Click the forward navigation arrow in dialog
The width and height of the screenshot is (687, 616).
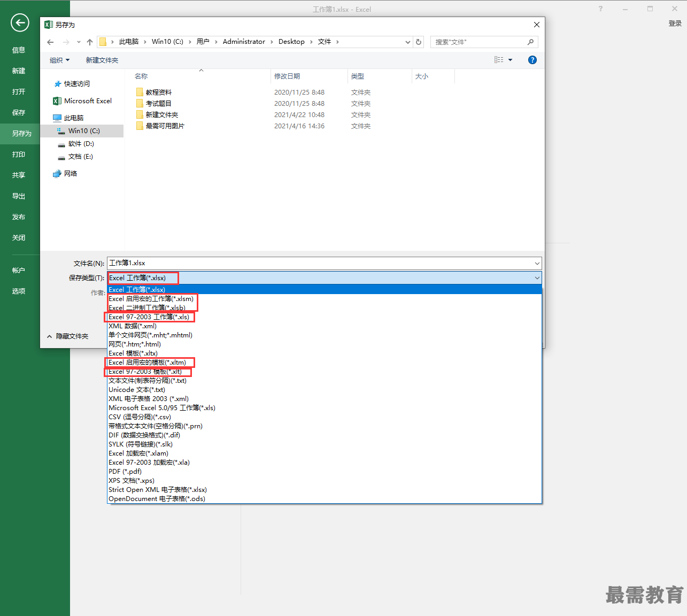click(x=66, y=42)
